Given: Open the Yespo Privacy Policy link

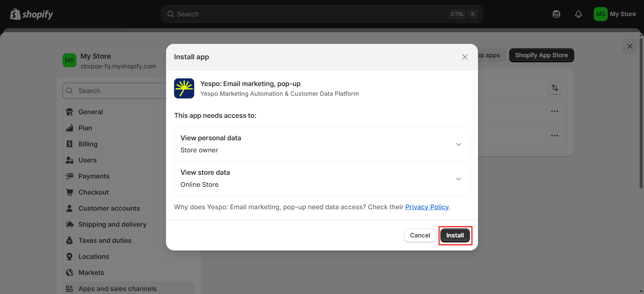Looking at the screenshot, I should click(427, 207).
